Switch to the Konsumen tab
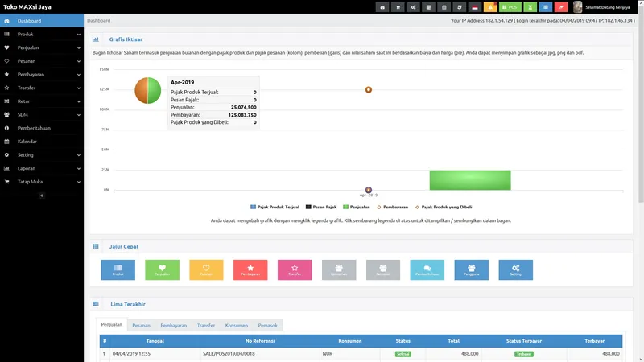 pos(236,325)
